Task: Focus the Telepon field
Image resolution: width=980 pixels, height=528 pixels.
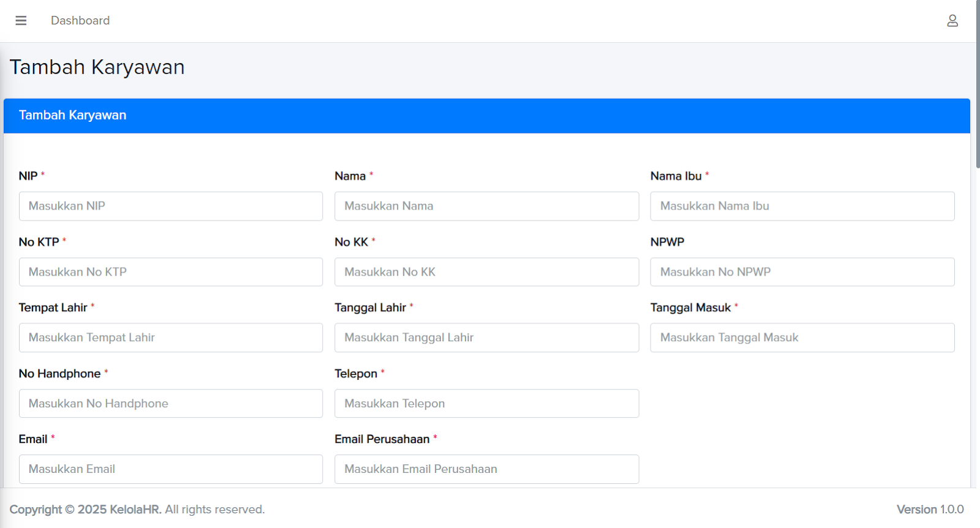Action: [x=486, y=404]
